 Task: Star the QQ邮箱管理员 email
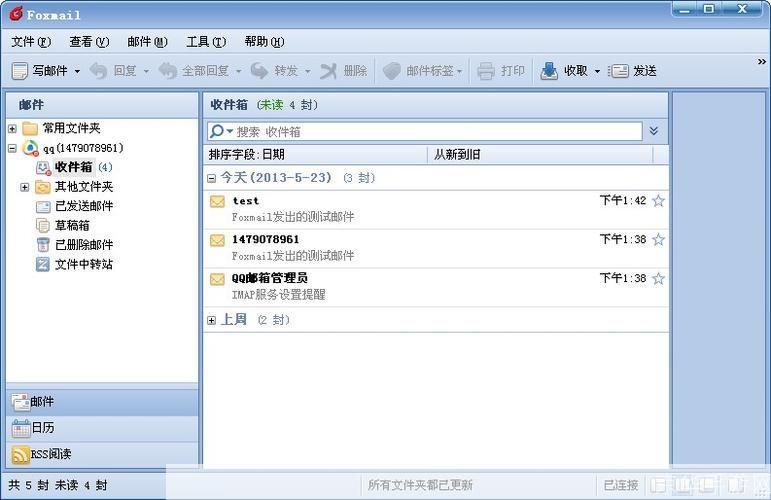(658, 279)
